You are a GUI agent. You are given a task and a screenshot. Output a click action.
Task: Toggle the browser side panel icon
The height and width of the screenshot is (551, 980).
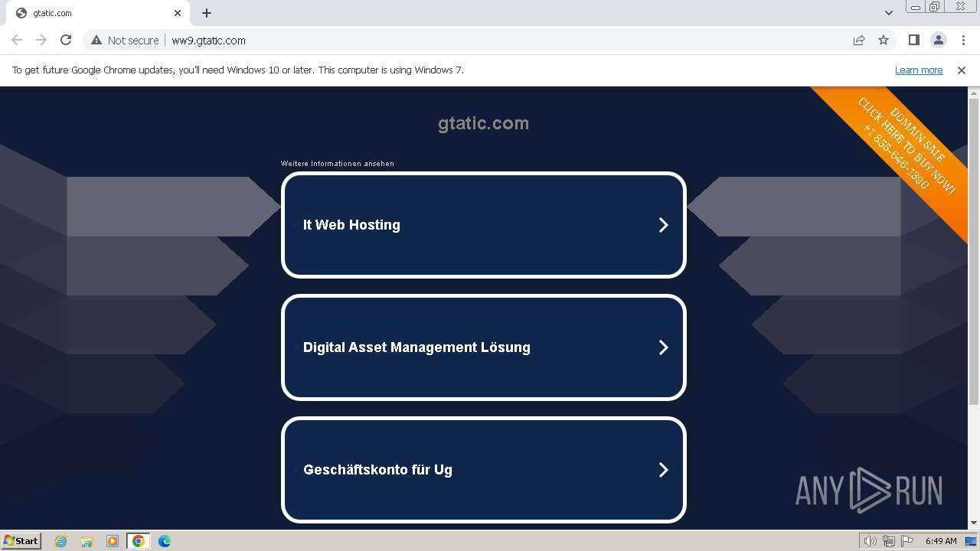[913, 40]
